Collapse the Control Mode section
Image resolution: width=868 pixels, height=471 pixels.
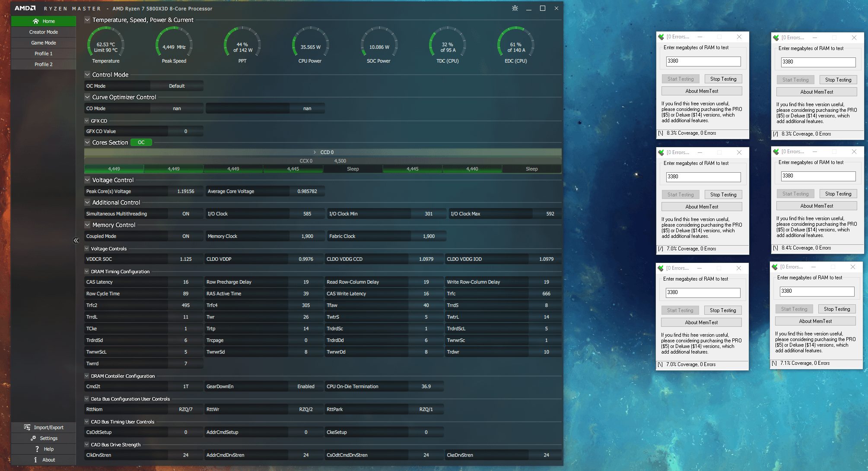coord(87,75)
